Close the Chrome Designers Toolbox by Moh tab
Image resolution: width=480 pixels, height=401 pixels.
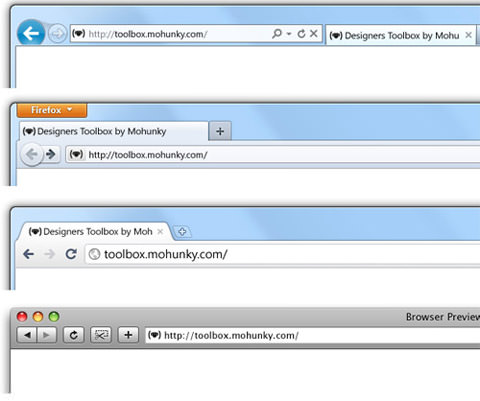[x=160, y=232]
